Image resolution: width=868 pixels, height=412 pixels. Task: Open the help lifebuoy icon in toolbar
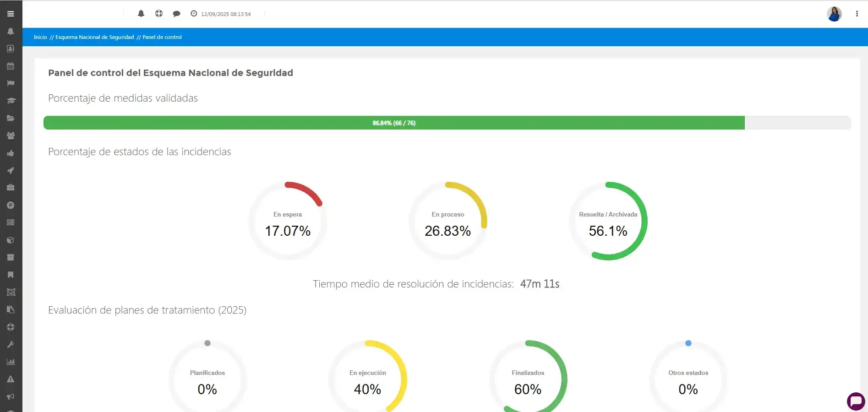158,13
